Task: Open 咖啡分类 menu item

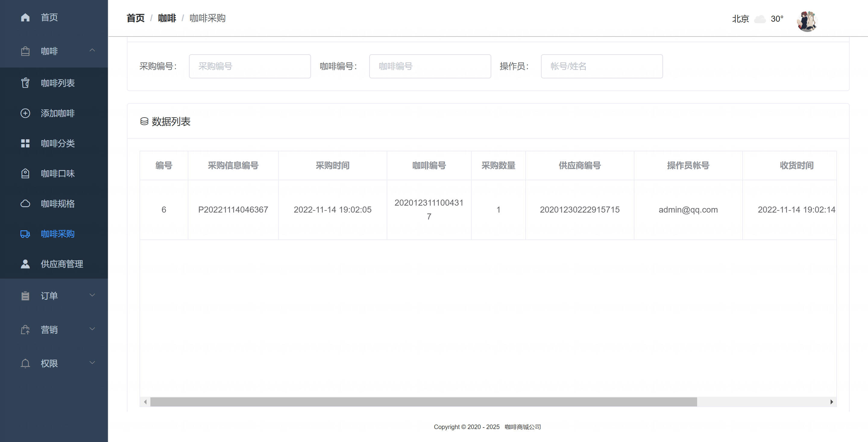Action: tap(54, 143)
